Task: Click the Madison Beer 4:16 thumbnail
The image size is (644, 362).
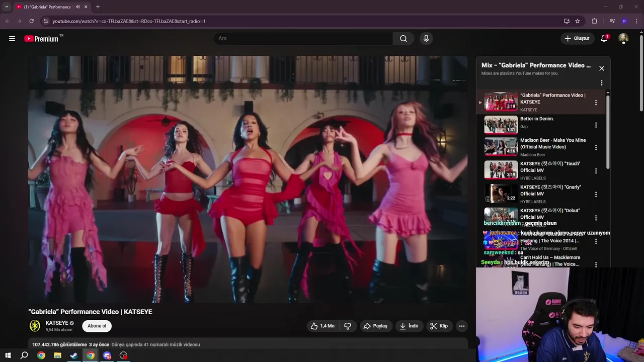Action: click(x=501, y=147)
